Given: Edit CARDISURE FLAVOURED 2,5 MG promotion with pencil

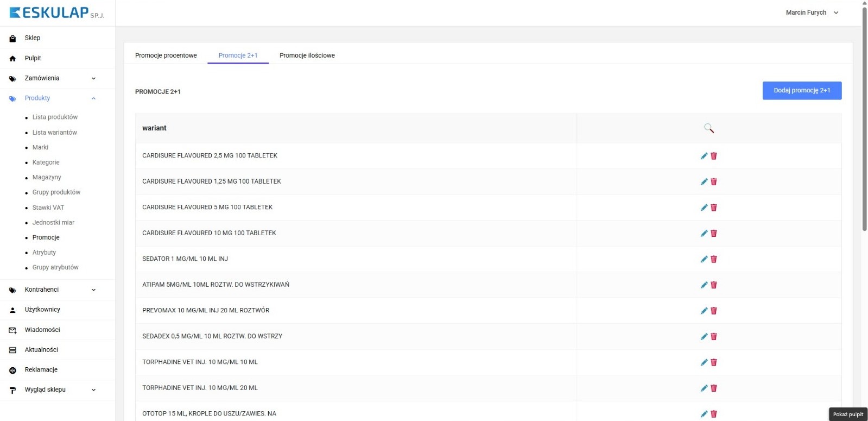Looking at the screenshot, I should pos(704,156).
